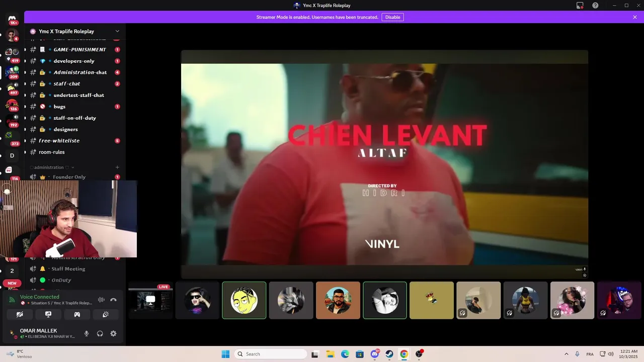Image resolution: width=644 pixels, height=362 pixels.
Task: Select the pink flowers avatar participant
Action: 572,300
